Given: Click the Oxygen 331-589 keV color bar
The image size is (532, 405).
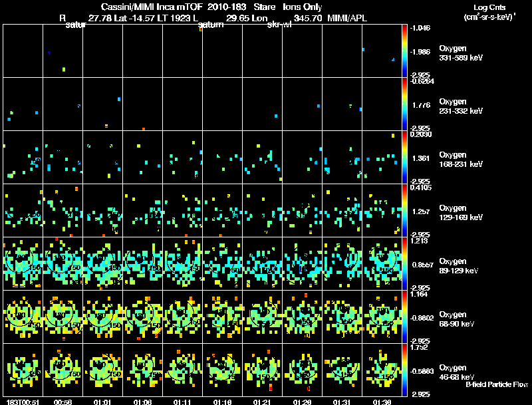Looking at the screenshot, I should click(x=406, y=50).
